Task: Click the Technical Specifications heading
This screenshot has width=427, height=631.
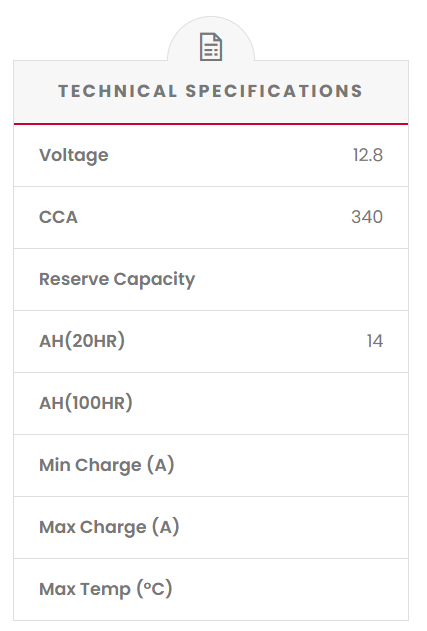Action: pos(211,91)
